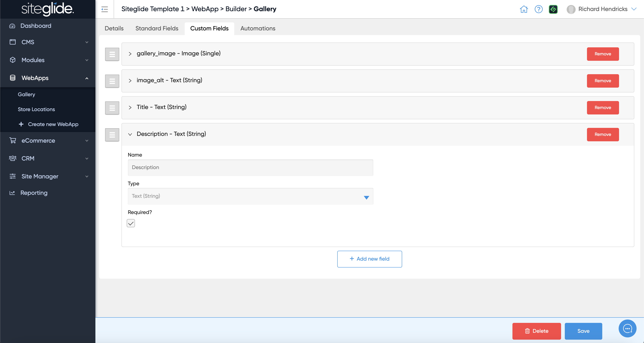The height and width of the screenshot is (343, 644).
Task: Click drag handle for Description field
Action: 112,135
